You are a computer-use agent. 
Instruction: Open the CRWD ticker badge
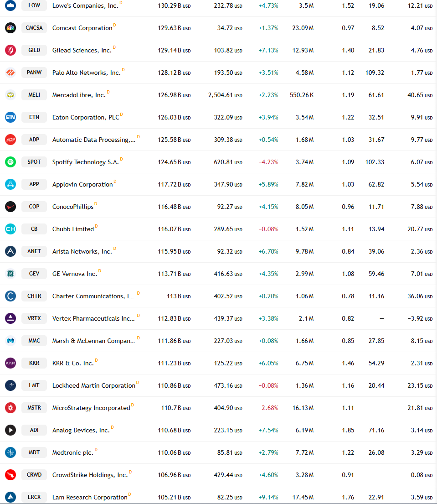(x=34, y=475)
